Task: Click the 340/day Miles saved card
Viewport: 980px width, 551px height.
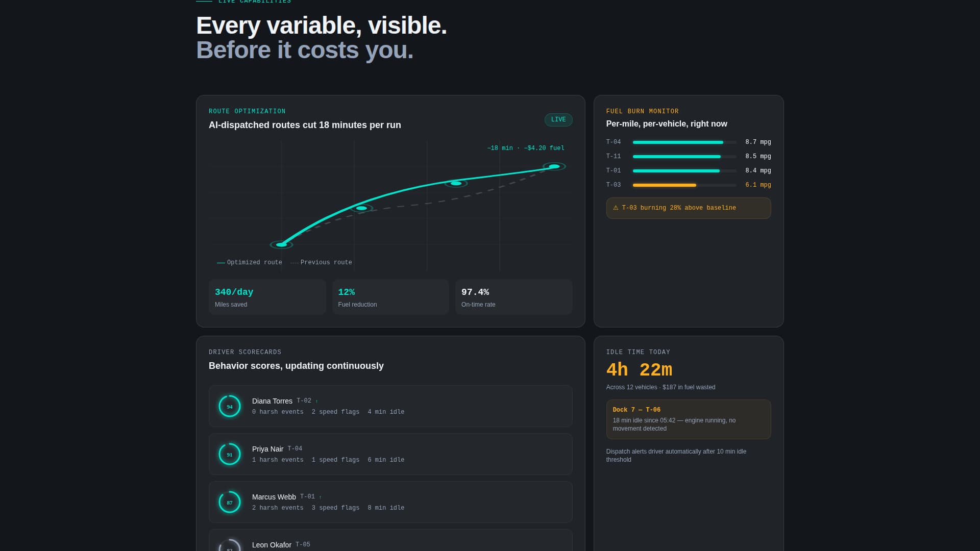Action: point(267,297)
